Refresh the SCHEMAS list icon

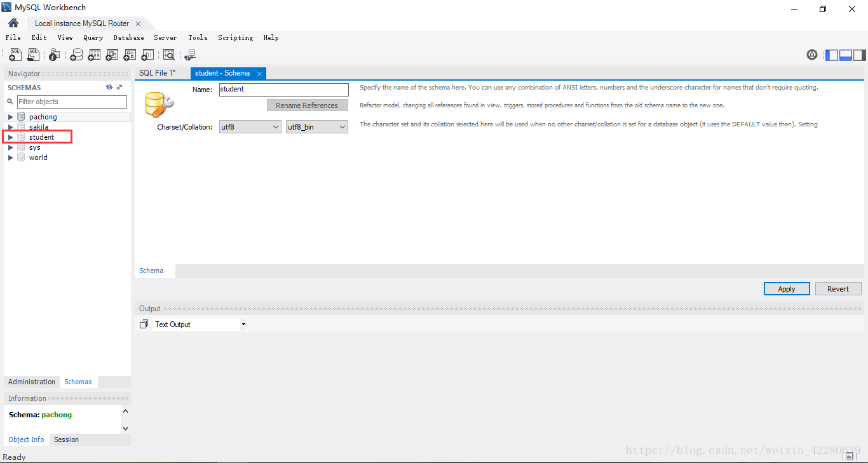pyautogui.click(x=109, y=87)
